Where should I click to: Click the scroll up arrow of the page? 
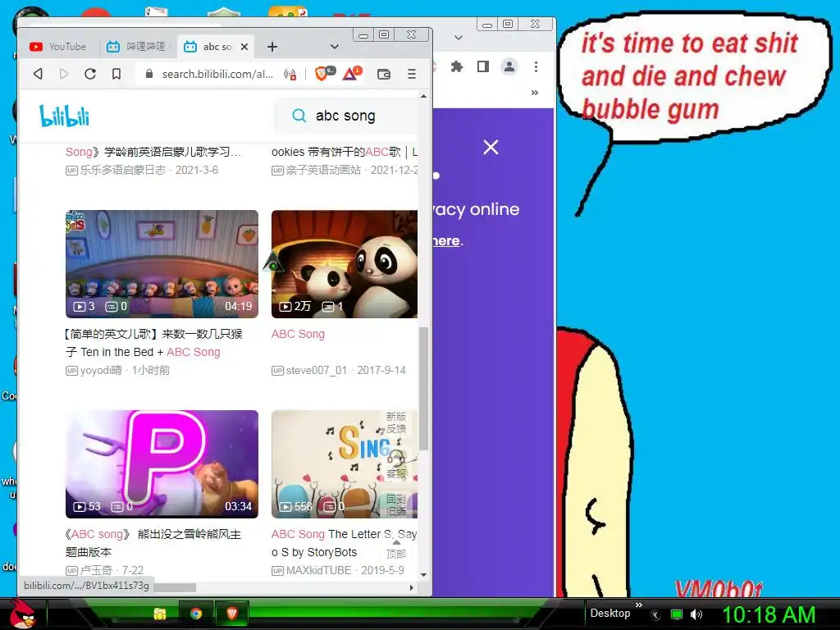coord(424,97)
